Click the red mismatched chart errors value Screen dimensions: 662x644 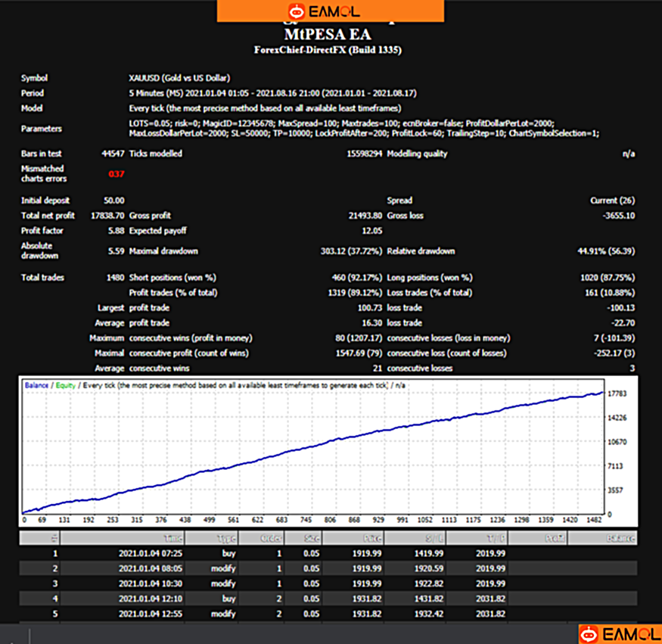tap(115, 174)
